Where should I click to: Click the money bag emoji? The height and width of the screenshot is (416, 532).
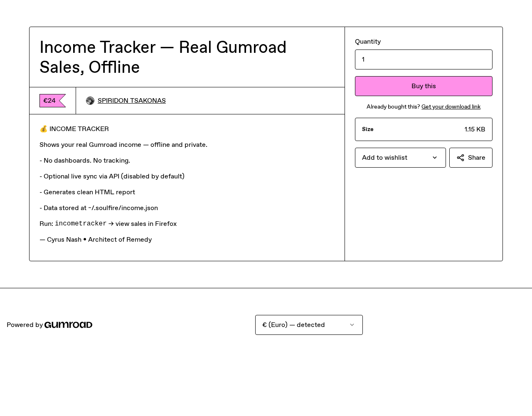(44, 129)
